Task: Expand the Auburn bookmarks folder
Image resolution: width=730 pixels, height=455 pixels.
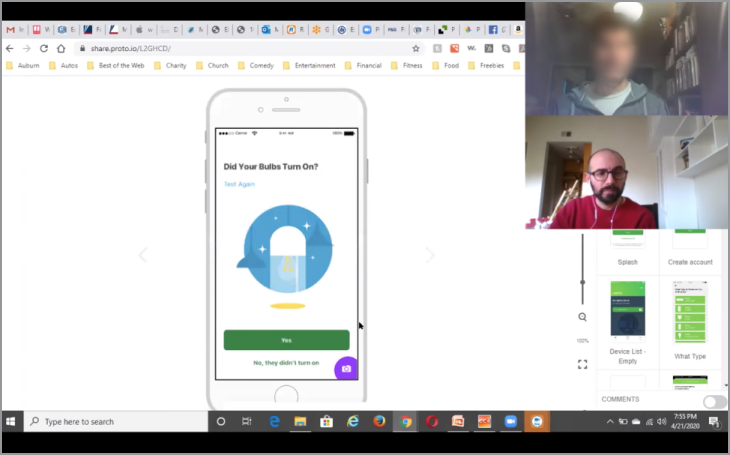Action: coord(23,66)
